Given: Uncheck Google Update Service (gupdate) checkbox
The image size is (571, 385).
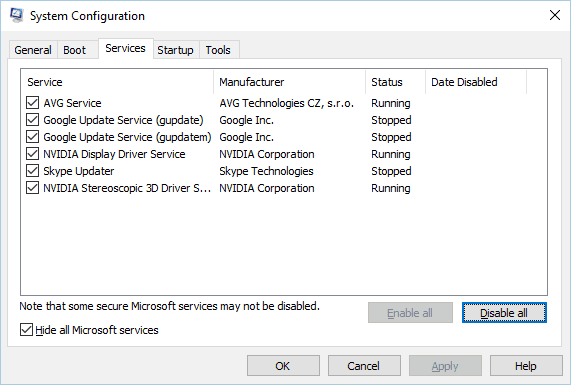Looking at the screenshot, I should [x=32, y=120].
